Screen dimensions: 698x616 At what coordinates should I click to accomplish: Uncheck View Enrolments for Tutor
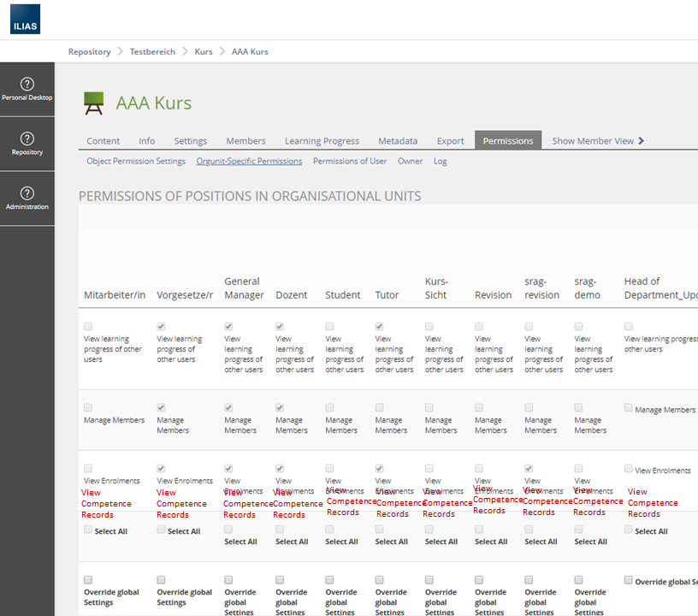pos(379,469)
